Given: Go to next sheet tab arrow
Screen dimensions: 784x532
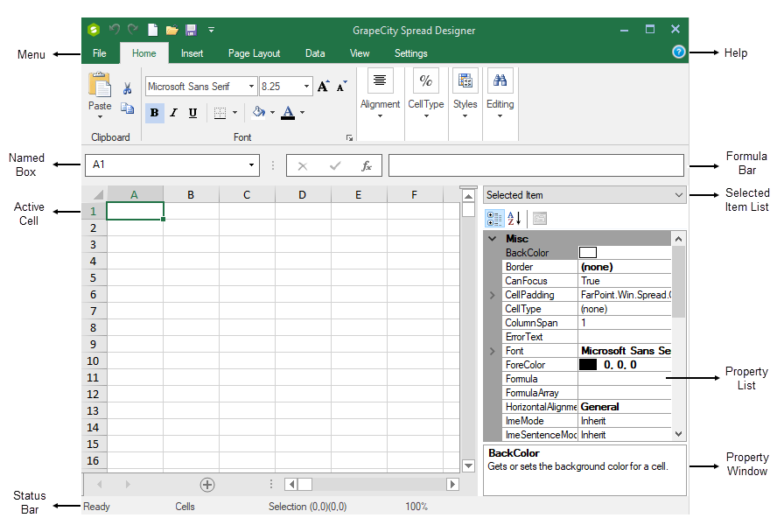Looking at the screenshot, I should coord(128,484).
